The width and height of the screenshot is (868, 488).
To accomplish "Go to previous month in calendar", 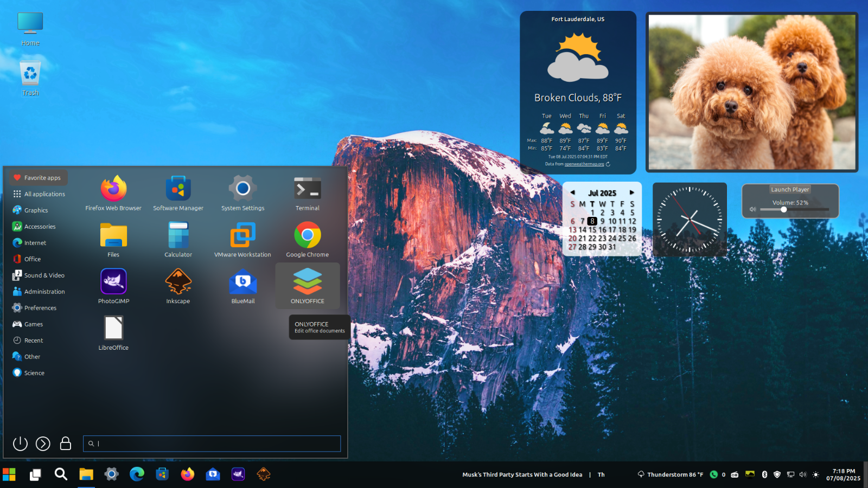I will pos(572,192).
